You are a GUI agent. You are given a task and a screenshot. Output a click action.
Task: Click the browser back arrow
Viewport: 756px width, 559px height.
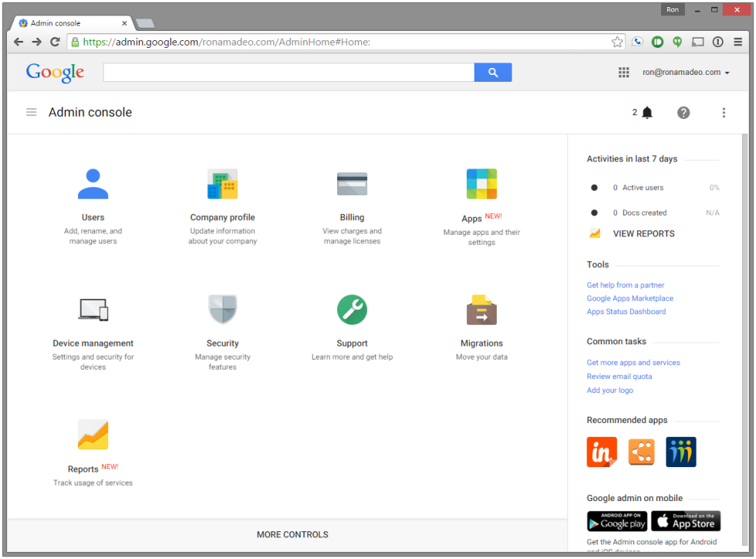coord(19,42)
